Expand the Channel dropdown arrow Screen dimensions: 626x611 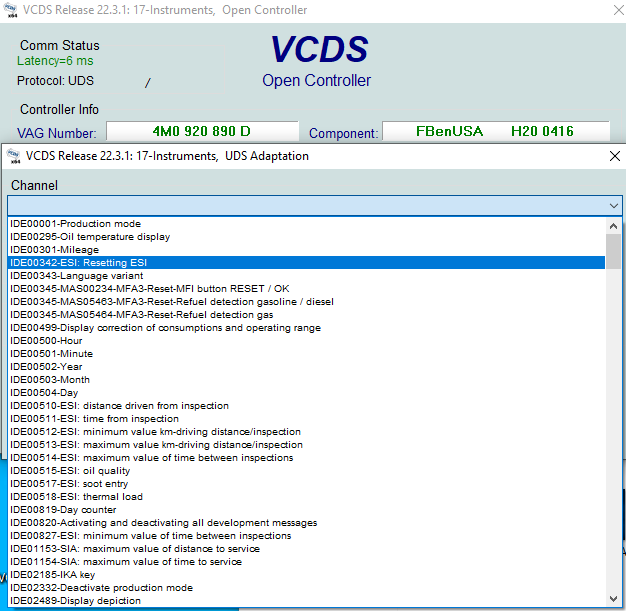[x=614, y=205]
